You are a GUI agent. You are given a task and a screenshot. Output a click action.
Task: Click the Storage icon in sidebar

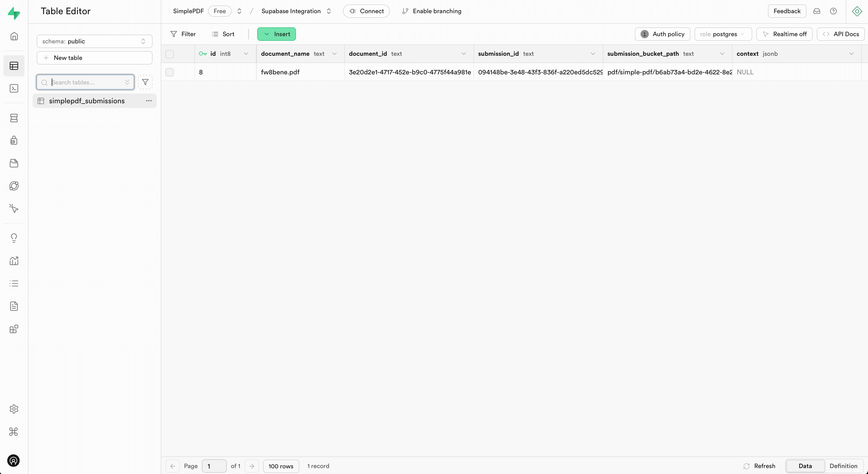pyautogui.click(x=14, y=163)
